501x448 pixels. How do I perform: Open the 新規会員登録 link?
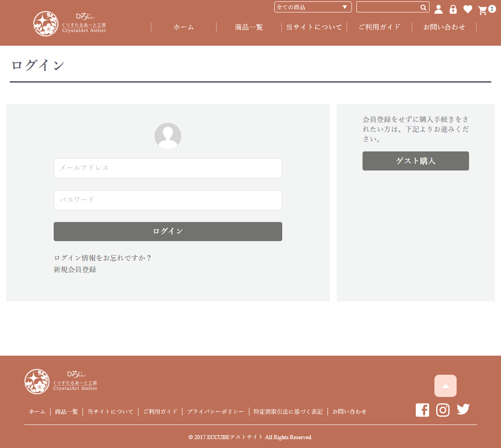pyautogui.click(x=75, y=270)
